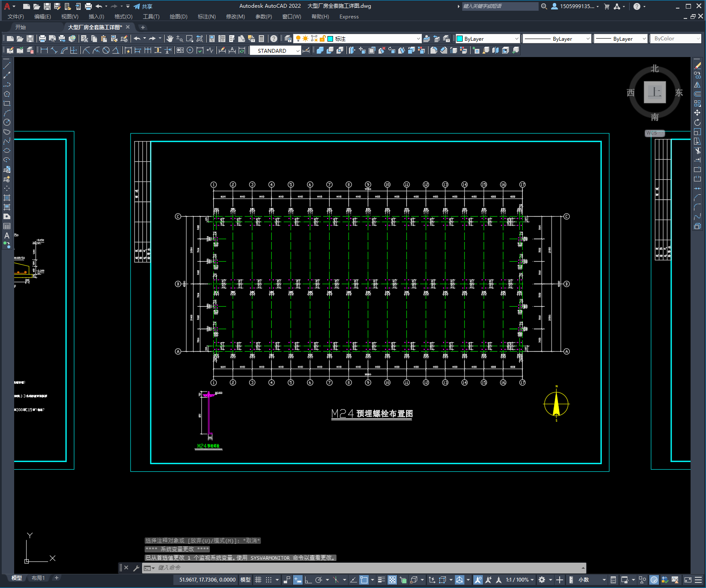Click the Plot print icon
Image resolution: width=706 pixels, height=588 pixels.
tap(42, 39)
